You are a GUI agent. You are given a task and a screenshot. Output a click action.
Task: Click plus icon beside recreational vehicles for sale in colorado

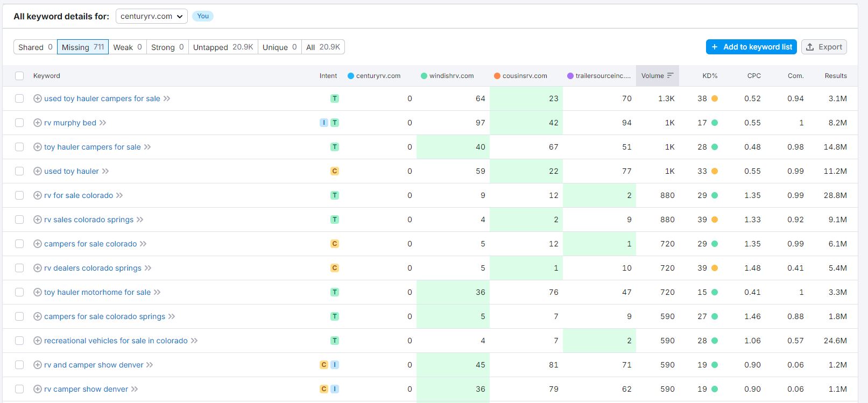pos(38,341)
